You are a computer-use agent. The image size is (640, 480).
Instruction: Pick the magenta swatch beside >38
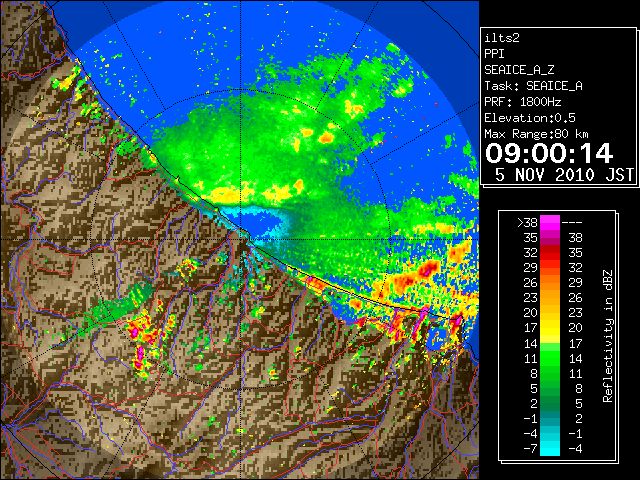550,222
